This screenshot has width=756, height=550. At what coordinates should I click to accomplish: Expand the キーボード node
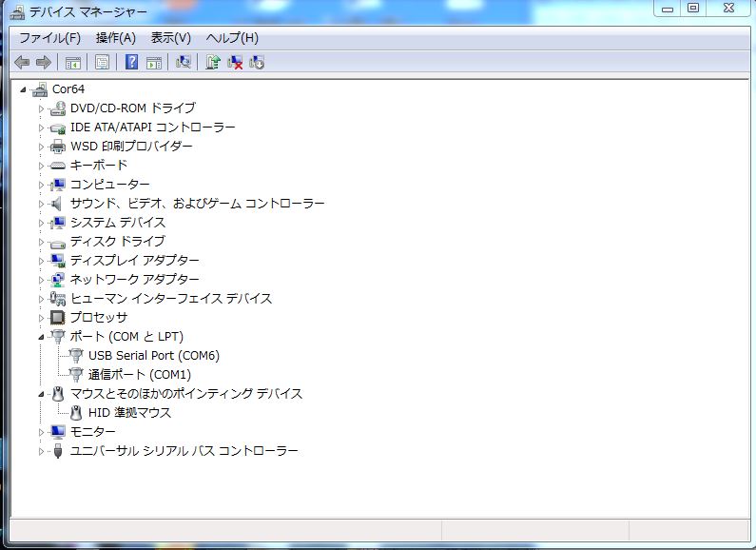pos(41,166)
